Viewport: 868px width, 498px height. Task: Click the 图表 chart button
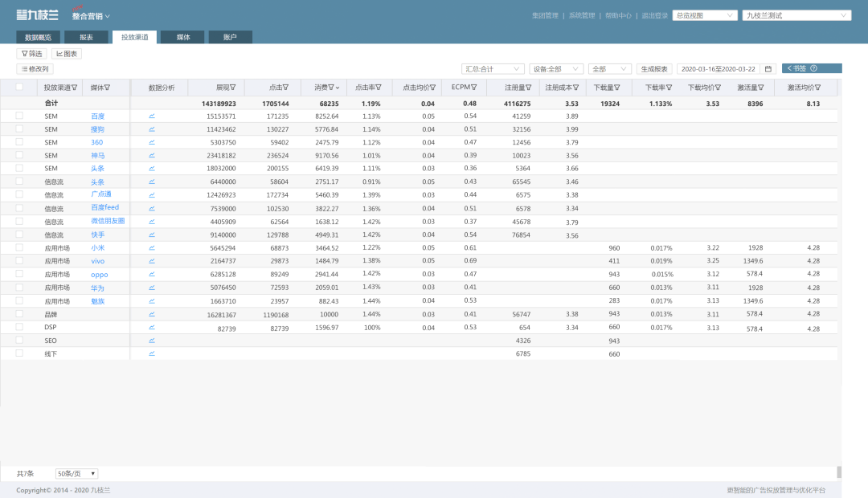point(67,54)
